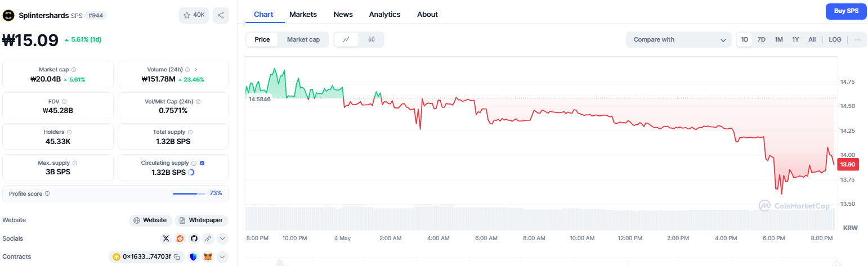Click the #944 rank badge
The width and height of the screenshot is (868, 266).
point(96,15)
